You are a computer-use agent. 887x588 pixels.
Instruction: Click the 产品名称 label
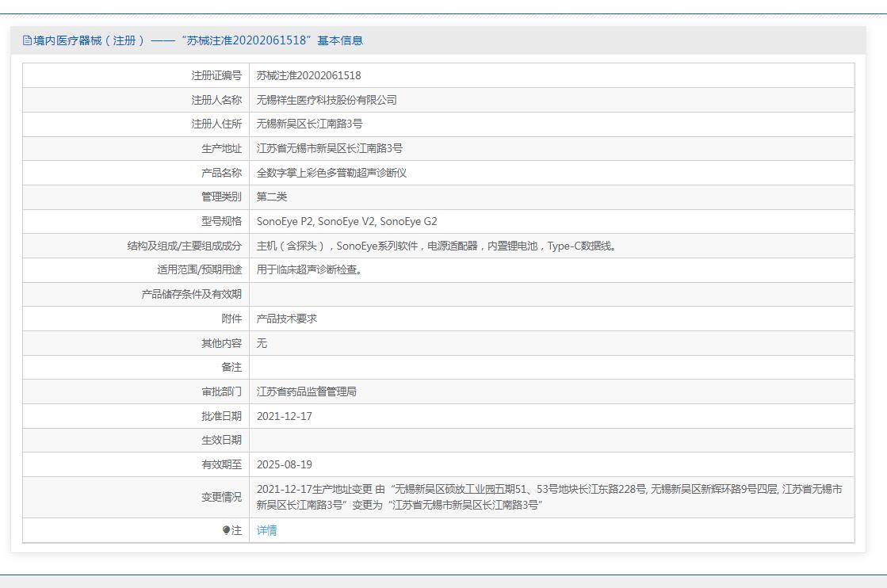pos(221,173)
